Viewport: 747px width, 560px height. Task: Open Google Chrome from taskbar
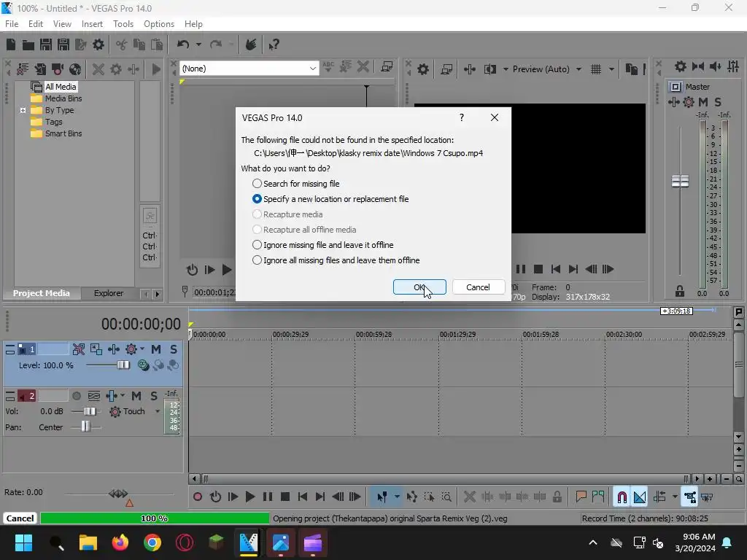[152, 542]
